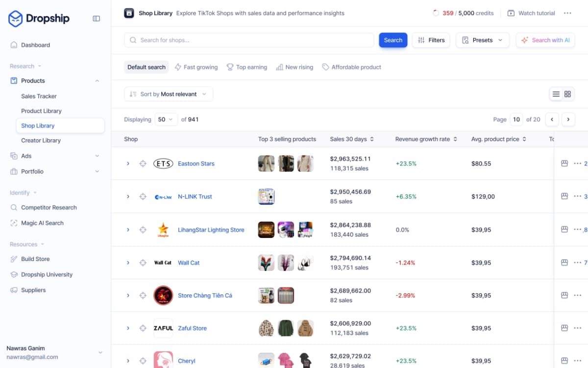Collapse the sidebar with the panel icon
Viewport: 588px width, 368px height.
[x=97, y=19]
